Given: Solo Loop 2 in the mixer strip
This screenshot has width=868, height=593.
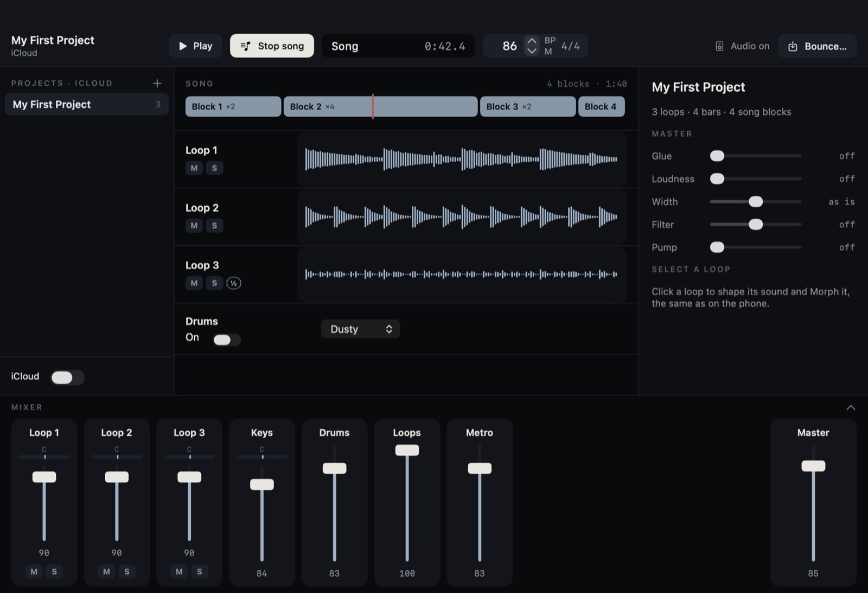Looking at the screenshot, I should tap(127, 571).
